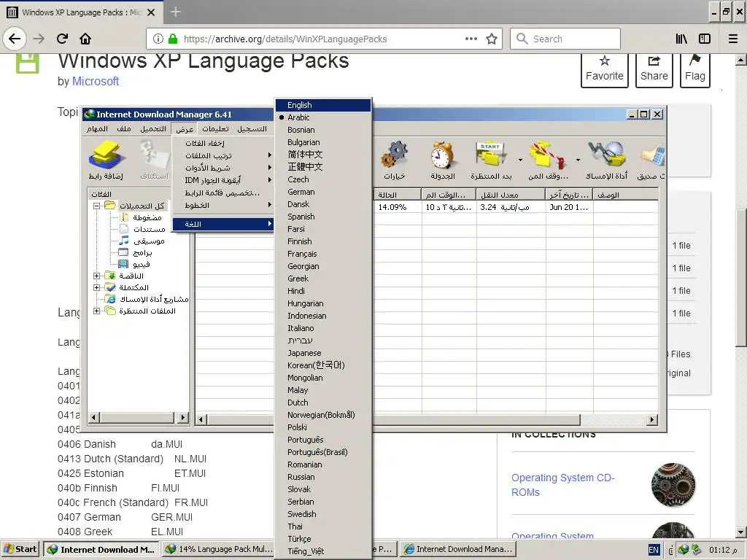Reload the archive.org page
747x560 pixels.
point(62,39)
